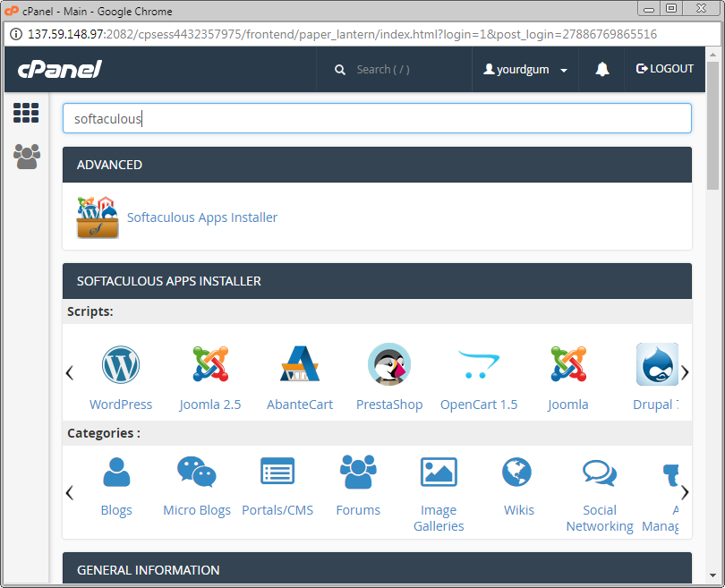Viewport: 725px width, 588px height.
Task: Click the cPanel favicon in title bar
Action: [x=12, y=11]
